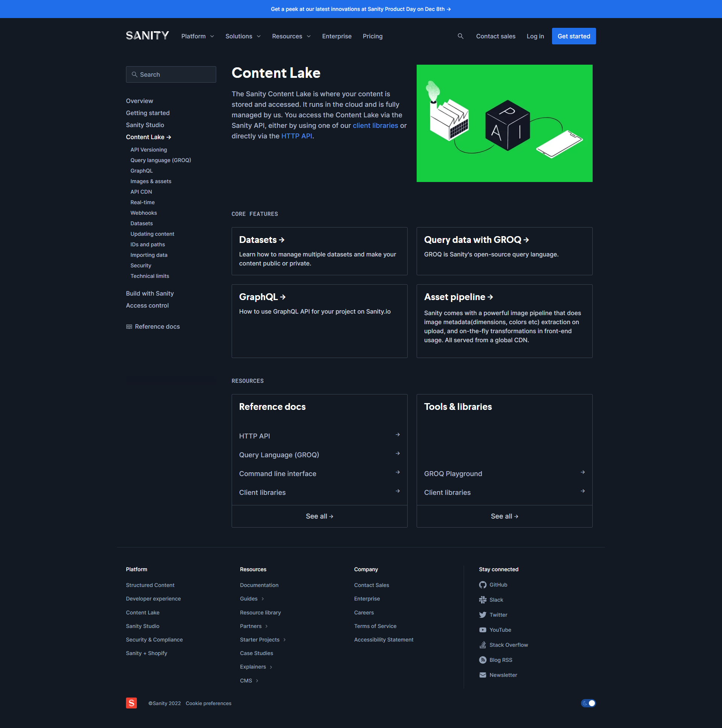Click the Newsletter envelope icon
The height and width of the screenshot is (728, 722).
coord(482,675)
